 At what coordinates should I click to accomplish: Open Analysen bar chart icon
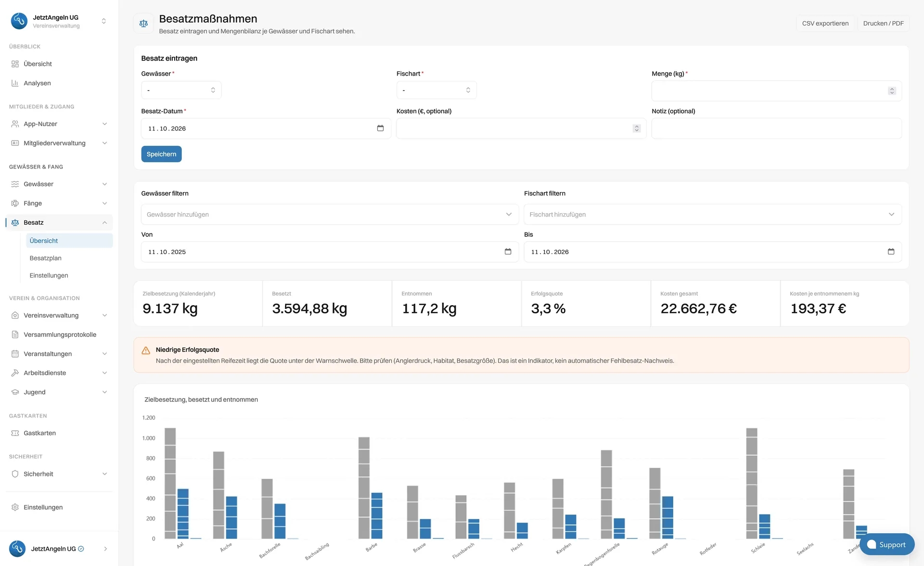pos(15,83)
